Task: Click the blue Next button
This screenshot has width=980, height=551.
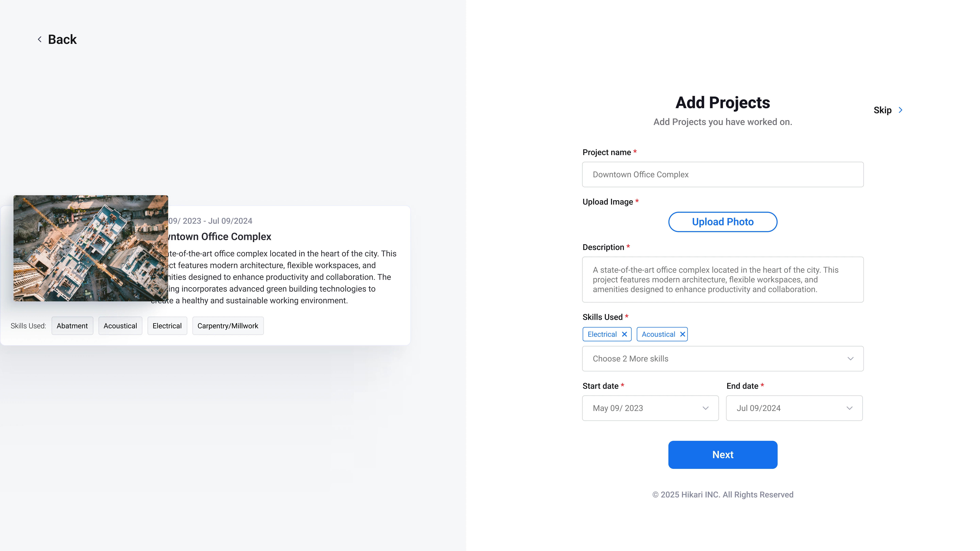Action: [x=722, y=455]
